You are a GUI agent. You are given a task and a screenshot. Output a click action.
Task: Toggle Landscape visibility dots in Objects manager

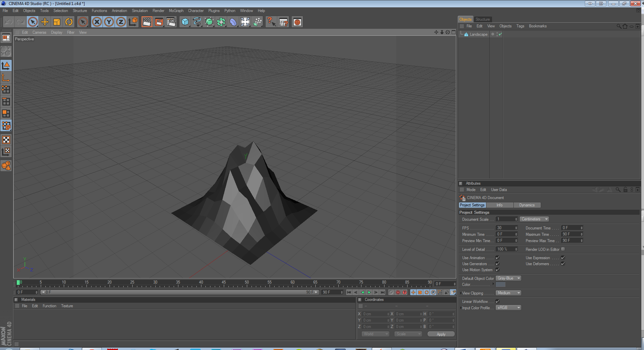497,34
